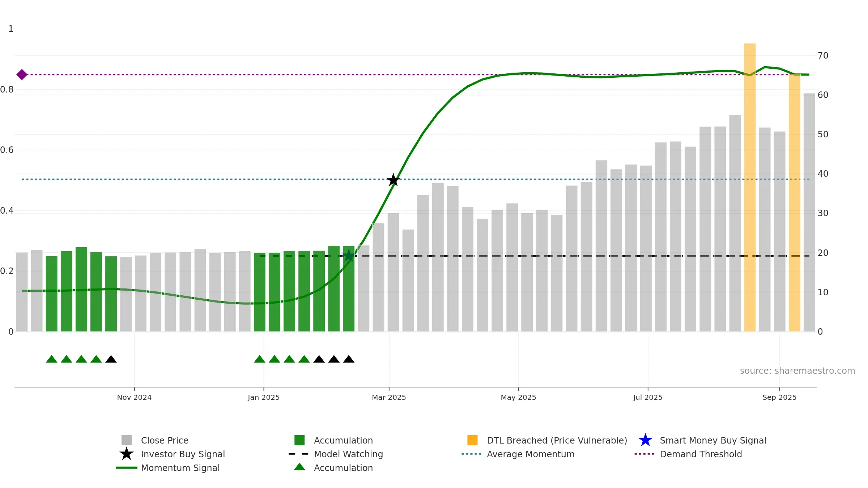This screenshot has width=868, height=488.
Task: Click the last gray close price bar
Action: click(x=809, y=213)
